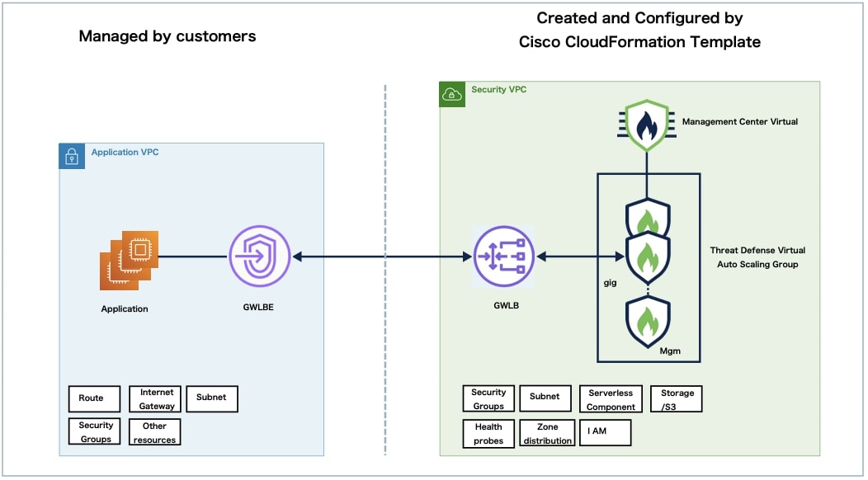The height and width of the screenshot is (480, 868).
Task: Click the "Management Center Virtual" label
Action: (740, 122)
